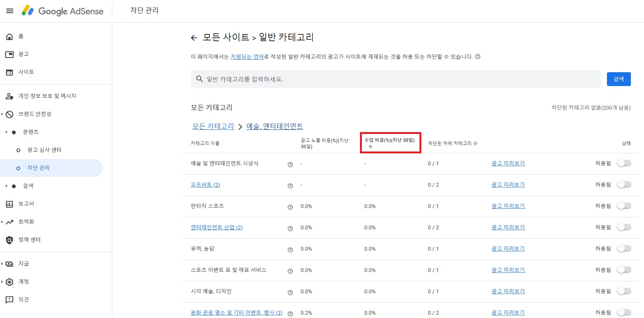Collapse the 콘텐츠 subsection
This screenshot has width=644, height=318.
pyautogui.click(x=6, y=132)
